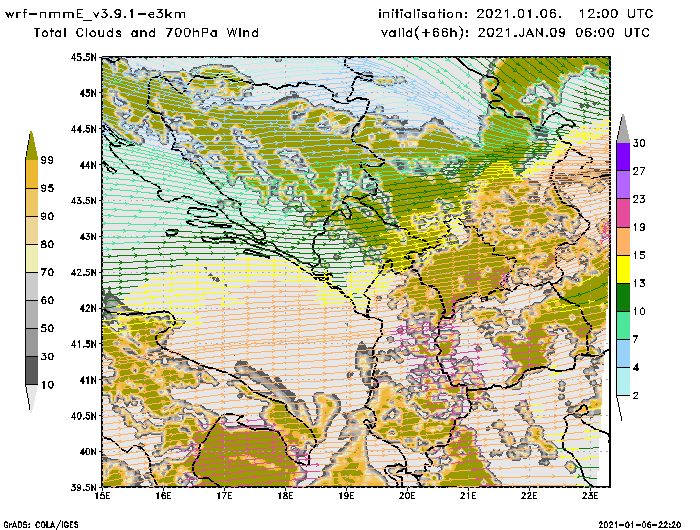Click the 43N latitude label
The image size is (700, 530).
88,236
